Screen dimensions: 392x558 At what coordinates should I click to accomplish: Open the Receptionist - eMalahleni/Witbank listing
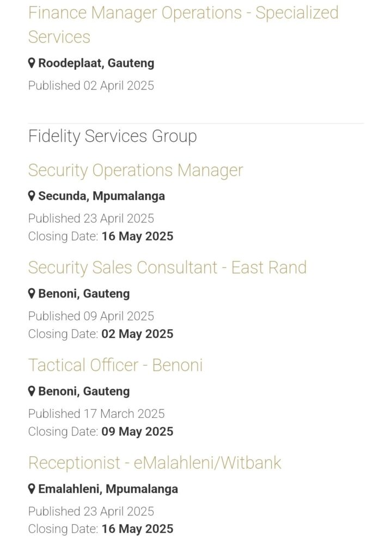pyautogui.click(x=155, y=463)
